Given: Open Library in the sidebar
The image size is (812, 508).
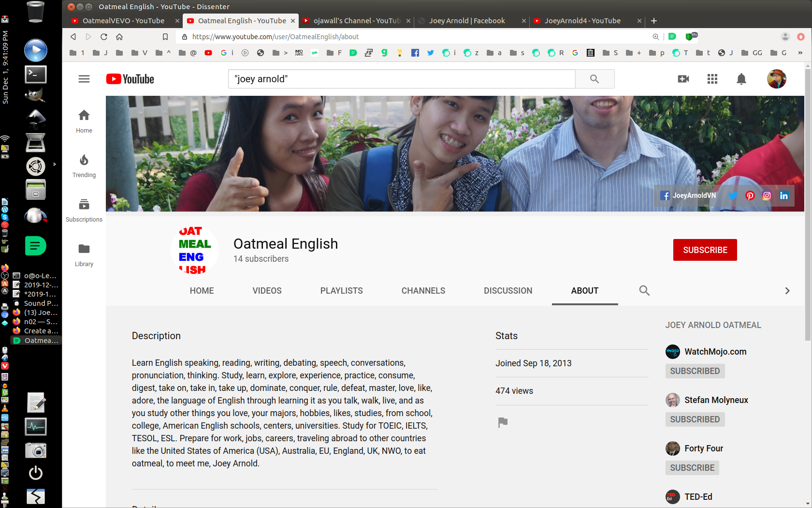Looking at the screenshot, I should 84,255.
